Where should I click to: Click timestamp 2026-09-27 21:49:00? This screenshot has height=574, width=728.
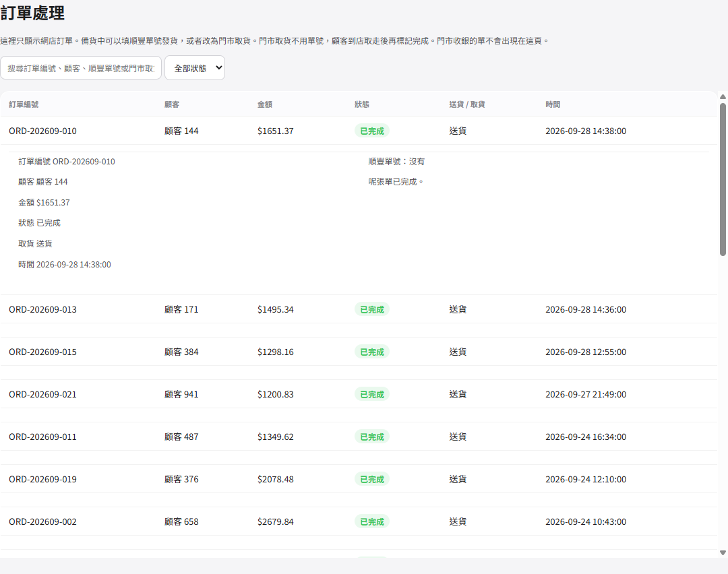(586, 394)
